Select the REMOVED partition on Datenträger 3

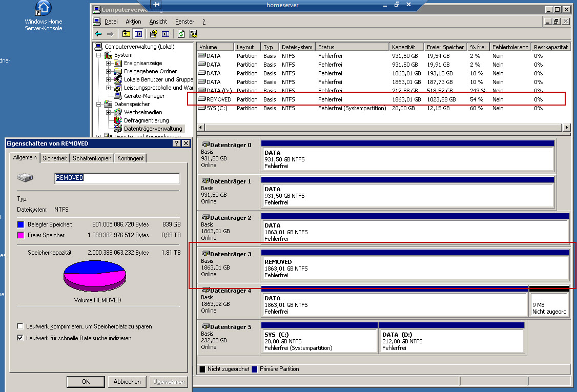coord(415,265)
